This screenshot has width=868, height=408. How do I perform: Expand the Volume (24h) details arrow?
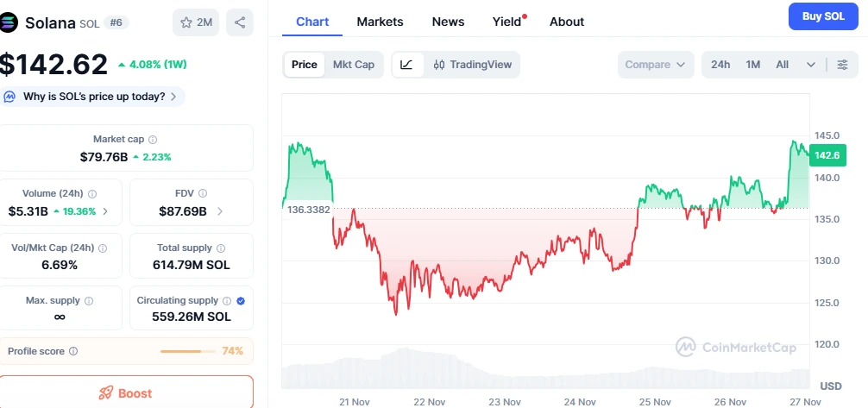coord(105,211)
